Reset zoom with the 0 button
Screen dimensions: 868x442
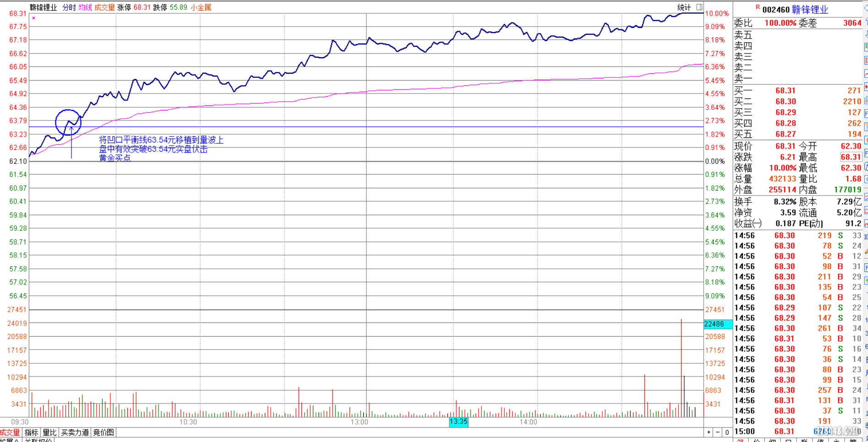click(x=727, y=432)
